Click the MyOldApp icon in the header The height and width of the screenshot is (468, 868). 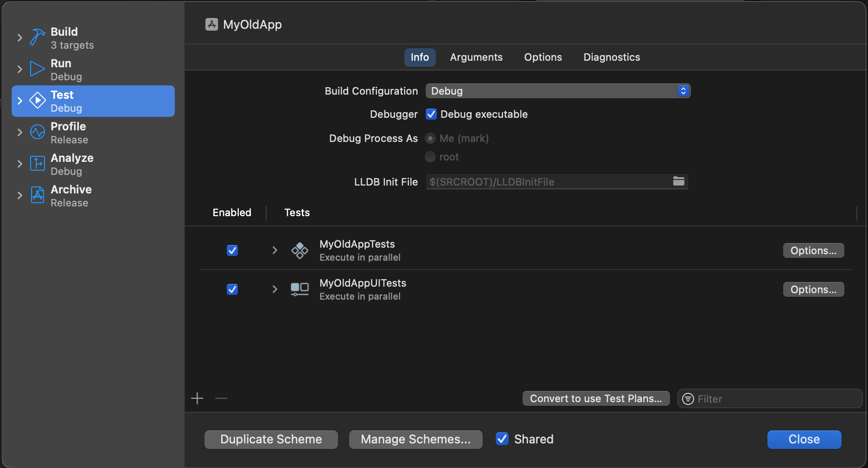point(211,24)
